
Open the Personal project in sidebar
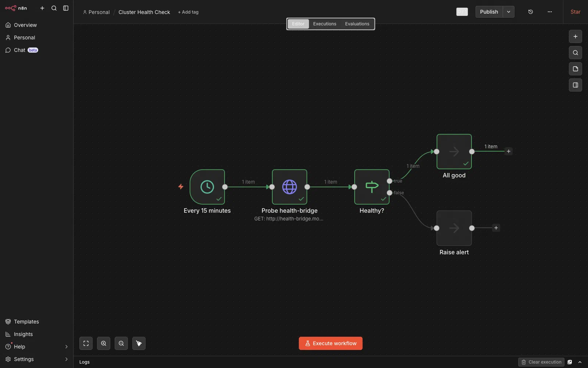pyautogui.click(x=36, y=38)
